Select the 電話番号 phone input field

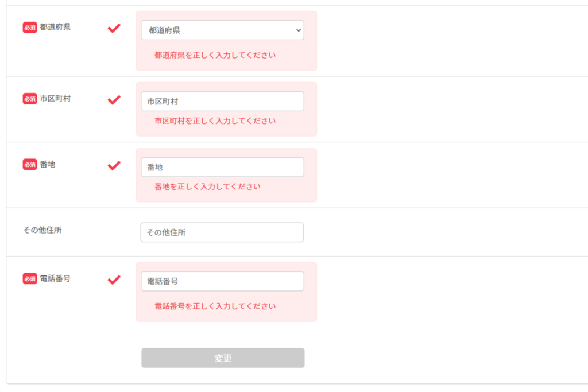tap(222, 281)
